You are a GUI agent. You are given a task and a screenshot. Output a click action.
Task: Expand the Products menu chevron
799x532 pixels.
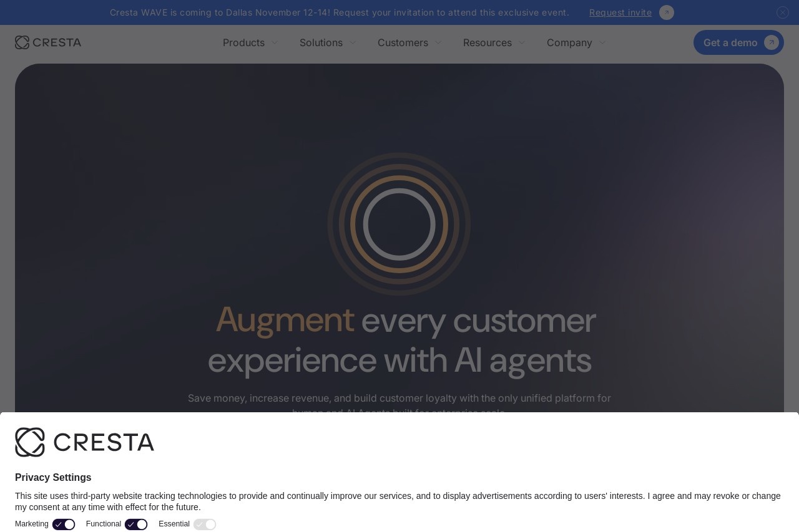[x=275, y=42]
